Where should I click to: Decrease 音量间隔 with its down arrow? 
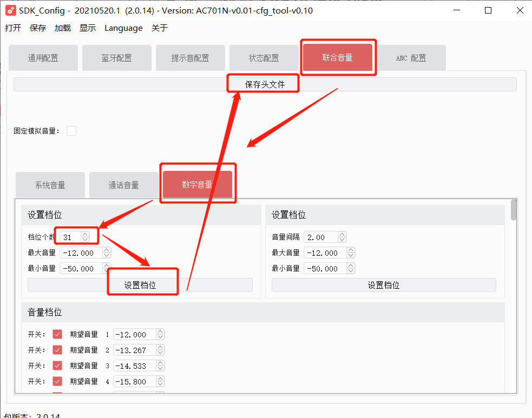click(x=342, y=240)
